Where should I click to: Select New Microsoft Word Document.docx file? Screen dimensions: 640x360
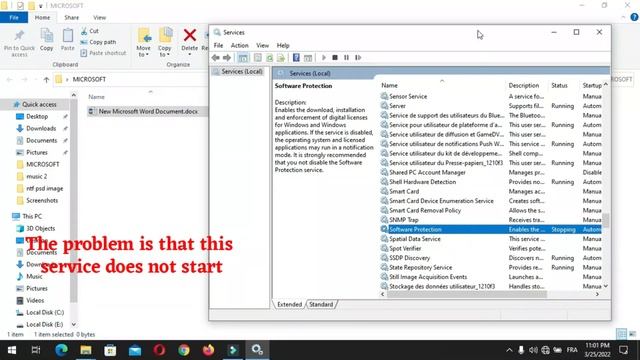point(148,111)
